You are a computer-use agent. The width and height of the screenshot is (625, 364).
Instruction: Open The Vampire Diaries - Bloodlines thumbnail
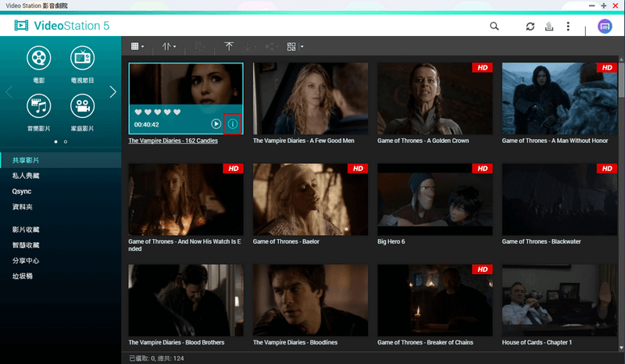310,300
